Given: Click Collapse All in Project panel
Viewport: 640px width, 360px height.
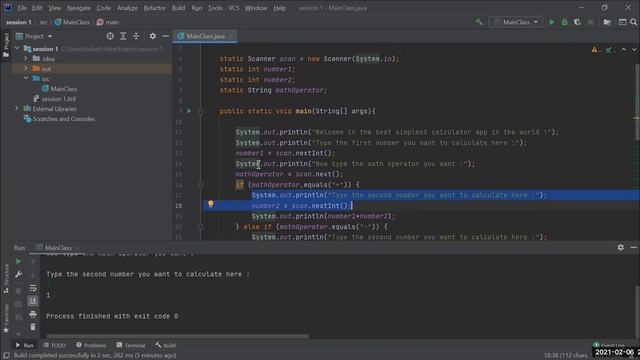Looking at the screenshot, I should click(x=136, y=36).
